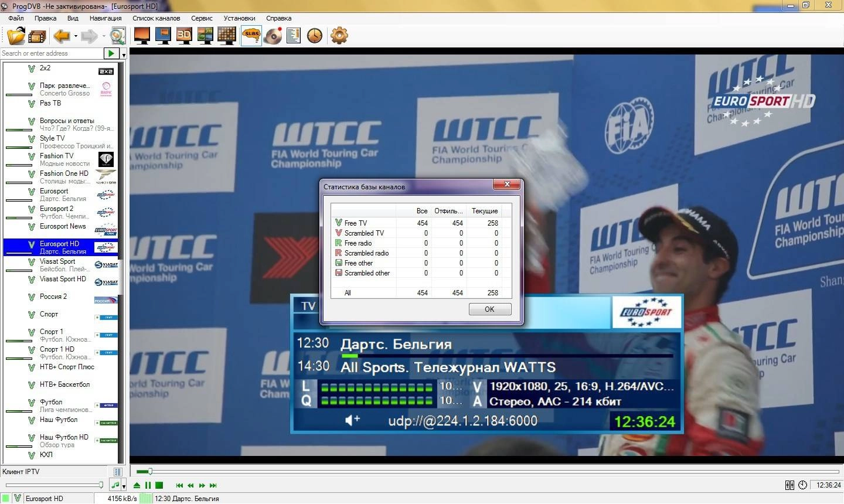
Task: Open the Сервис menu
Action: tap(202, 18)
